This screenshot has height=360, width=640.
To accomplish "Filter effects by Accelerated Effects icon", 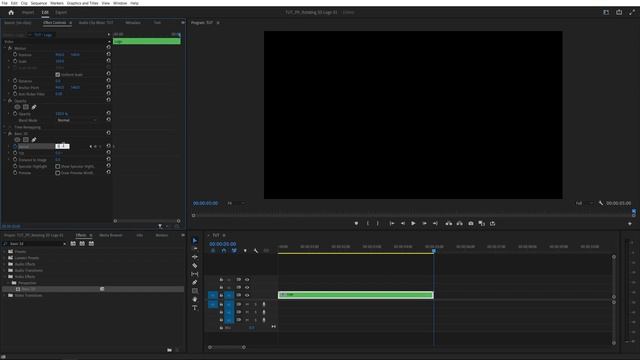I will coord(73,243).
